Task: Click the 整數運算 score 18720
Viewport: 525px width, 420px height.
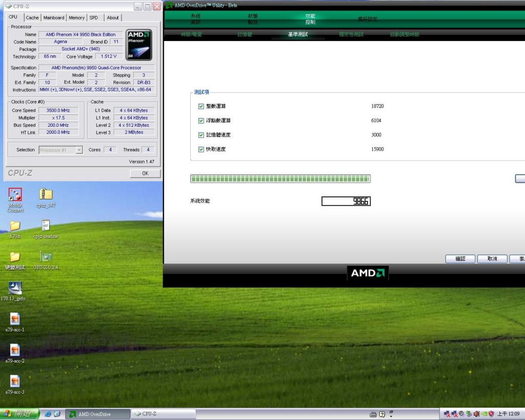Action: (x=377, y=106)
